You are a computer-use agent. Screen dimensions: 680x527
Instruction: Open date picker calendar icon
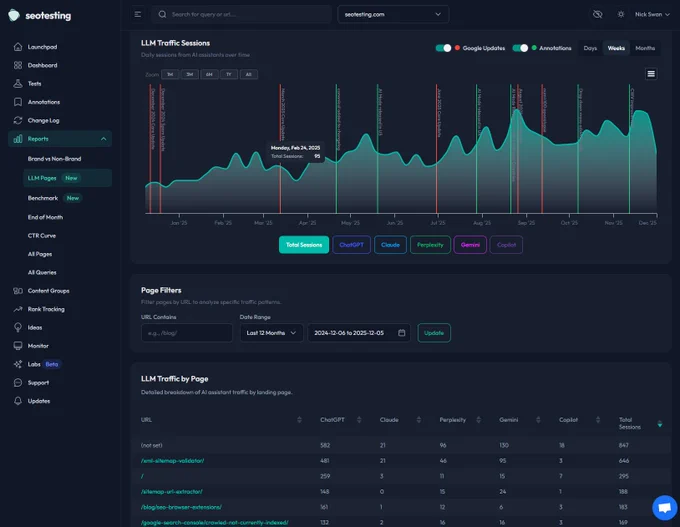[x=402, y=333]
